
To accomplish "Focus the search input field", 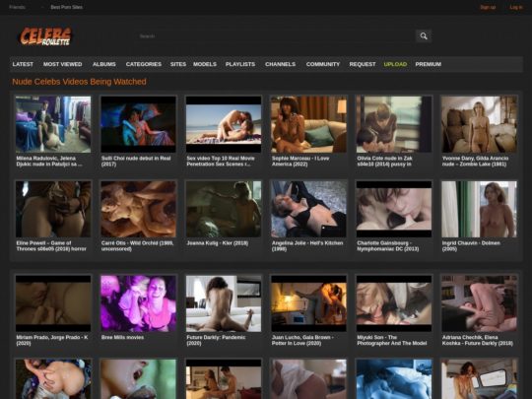I will coord(276,36).
